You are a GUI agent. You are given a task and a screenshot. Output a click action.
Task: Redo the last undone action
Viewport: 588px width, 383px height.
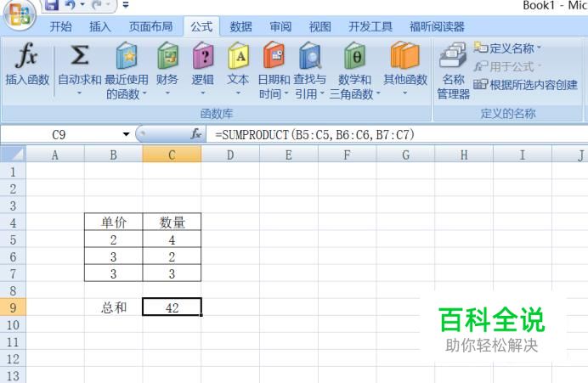click(96, 5)
